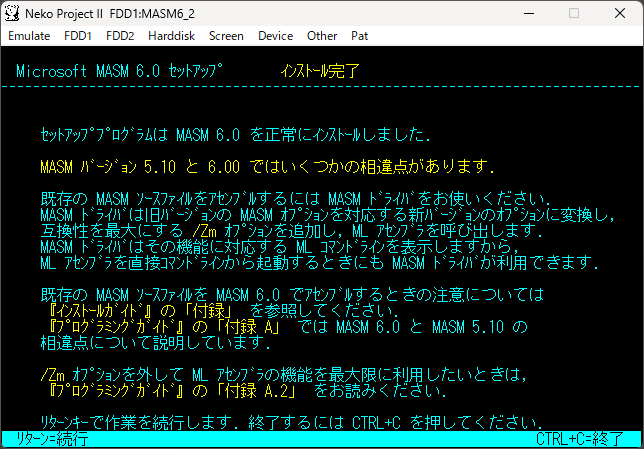Open the Emulate menu

(x=29, y=36)
